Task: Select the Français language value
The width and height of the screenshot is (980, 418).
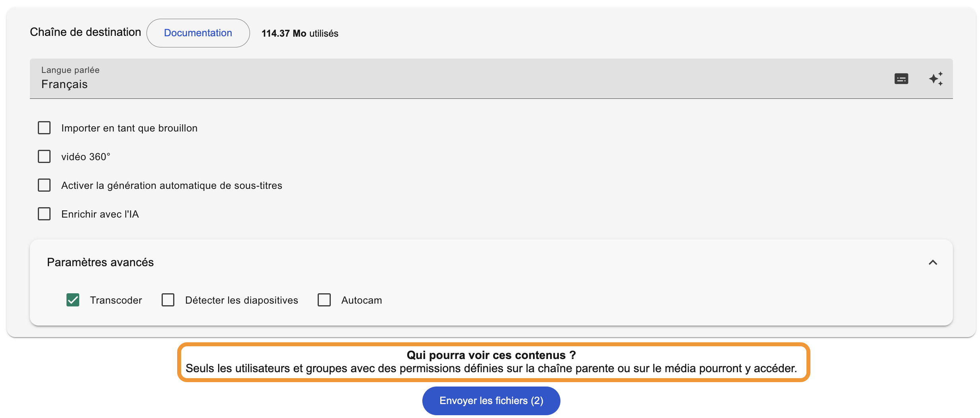Action: pos(64,84)
